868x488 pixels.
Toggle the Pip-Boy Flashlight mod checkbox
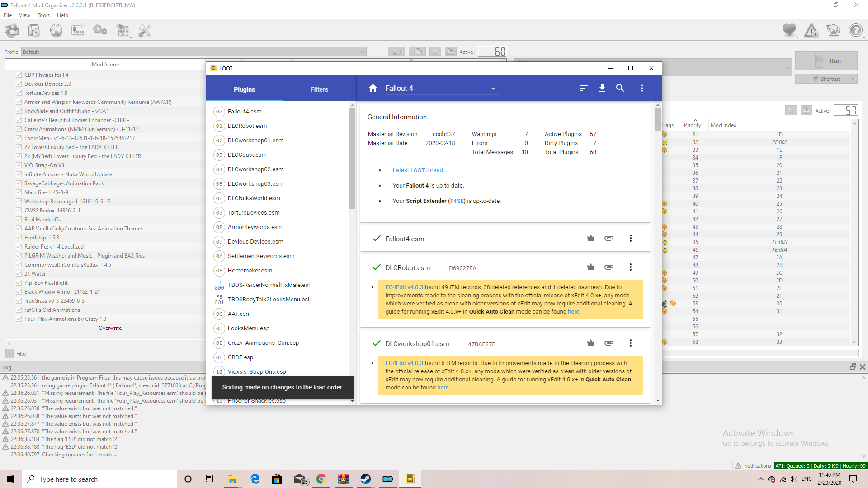tap(19, 282)
